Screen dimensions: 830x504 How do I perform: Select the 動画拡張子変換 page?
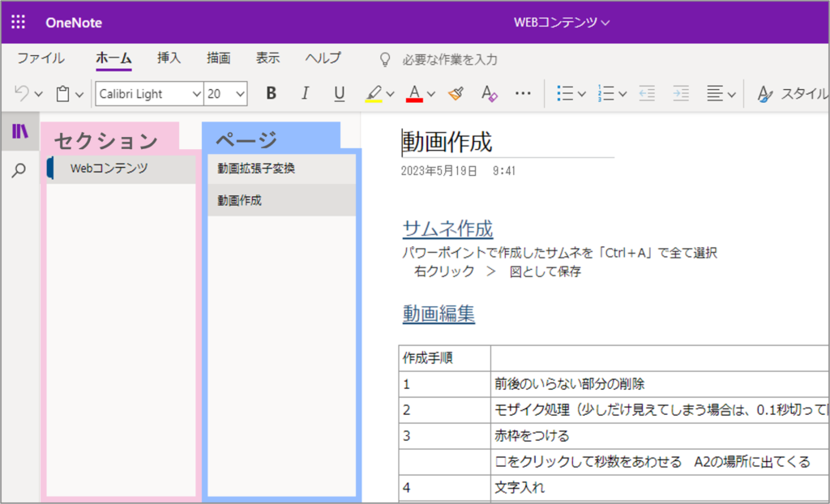[x=249, y=168]
